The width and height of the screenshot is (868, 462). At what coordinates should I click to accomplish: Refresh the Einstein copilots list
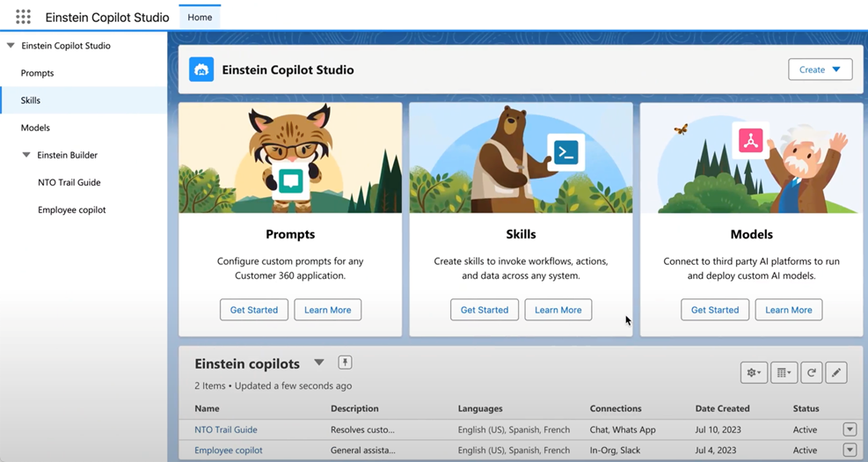click(x=811, y=373)
